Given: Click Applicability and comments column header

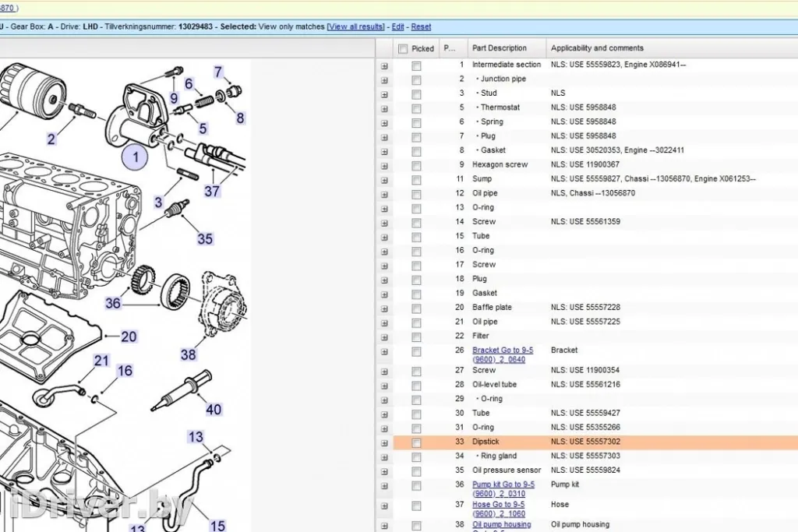Looking at the screenshot, I should pos(597,48).
